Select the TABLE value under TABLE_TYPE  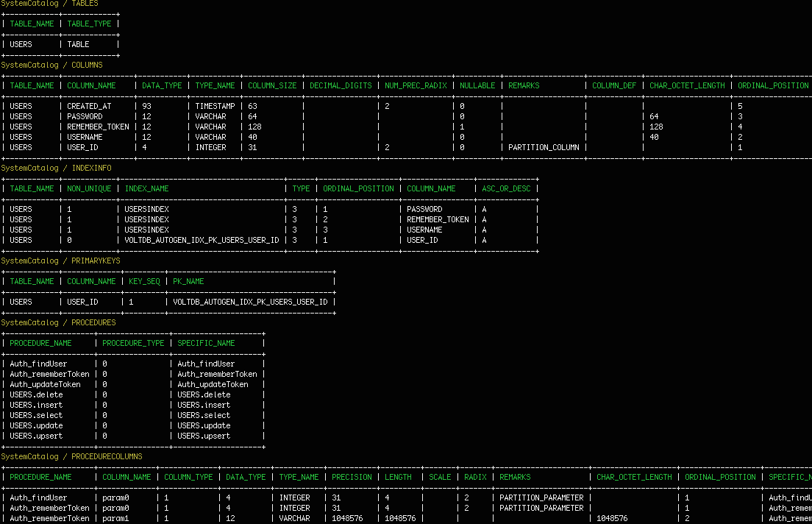coord(78,45)
